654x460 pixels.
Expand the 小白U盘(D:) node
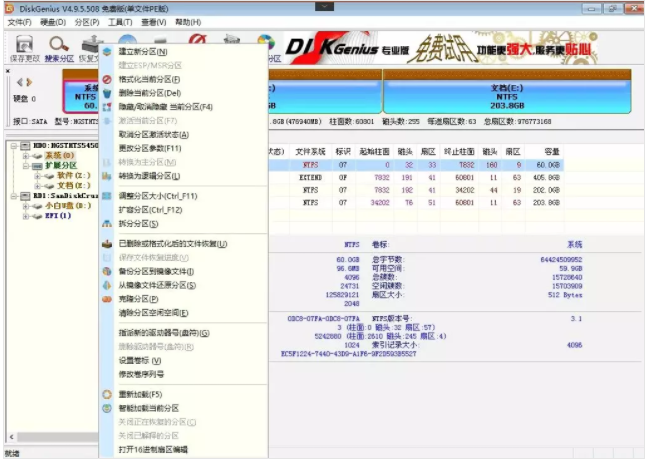26,206
